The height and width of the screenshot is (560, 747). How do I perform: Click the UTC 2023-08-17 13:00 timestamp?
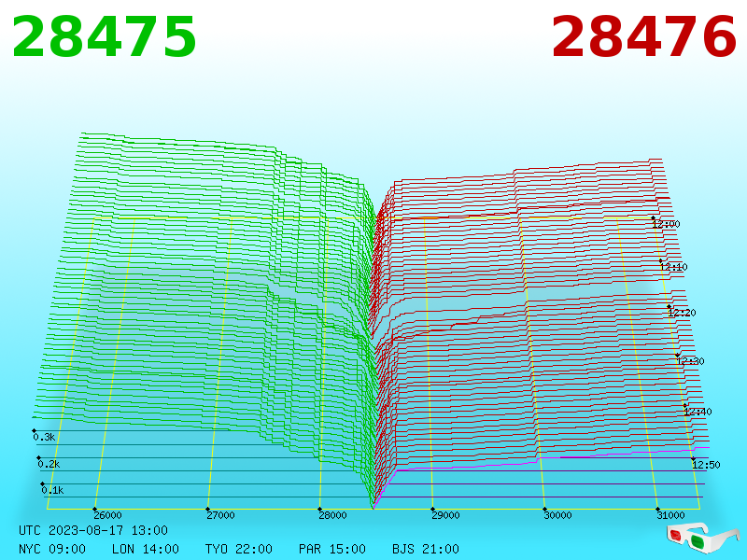click(93, 530)
